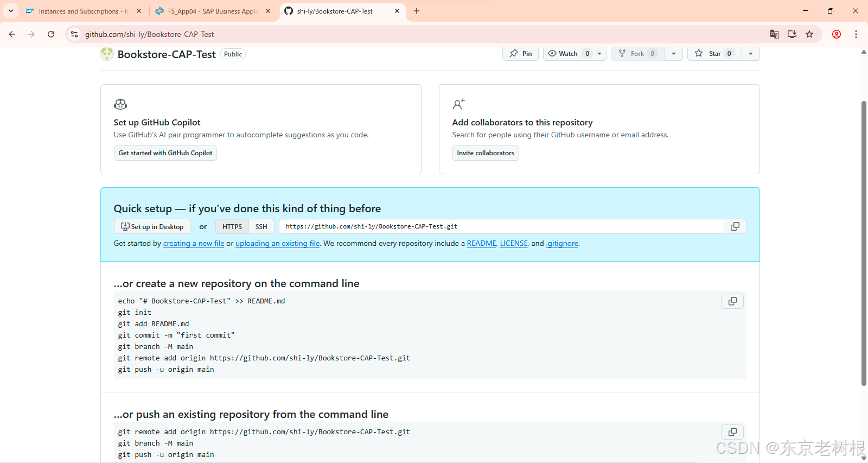The width and height of the screenshot is (868, 463).
Task: Reload the current page
Action: point(51,34)
